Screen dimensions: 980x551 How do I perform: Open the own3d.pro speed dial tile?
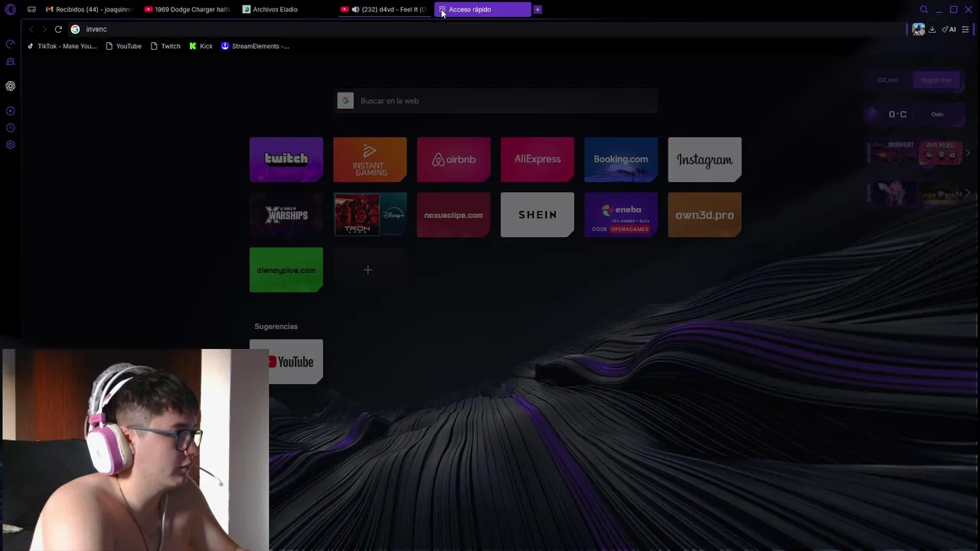pyautogui.click(x=704, y=215)
